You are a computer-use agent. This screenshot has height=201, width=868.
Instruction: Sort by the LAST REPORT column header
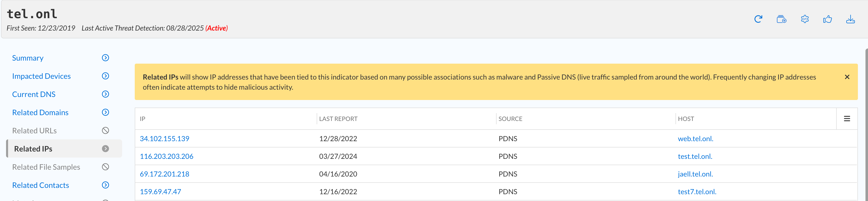[338, 119]
